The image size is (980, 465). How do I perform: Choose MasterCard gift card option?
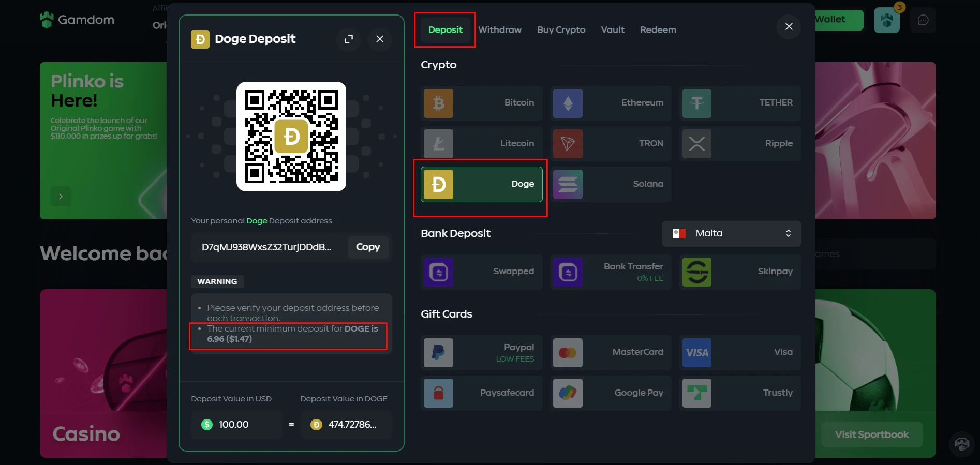[611, 353]
